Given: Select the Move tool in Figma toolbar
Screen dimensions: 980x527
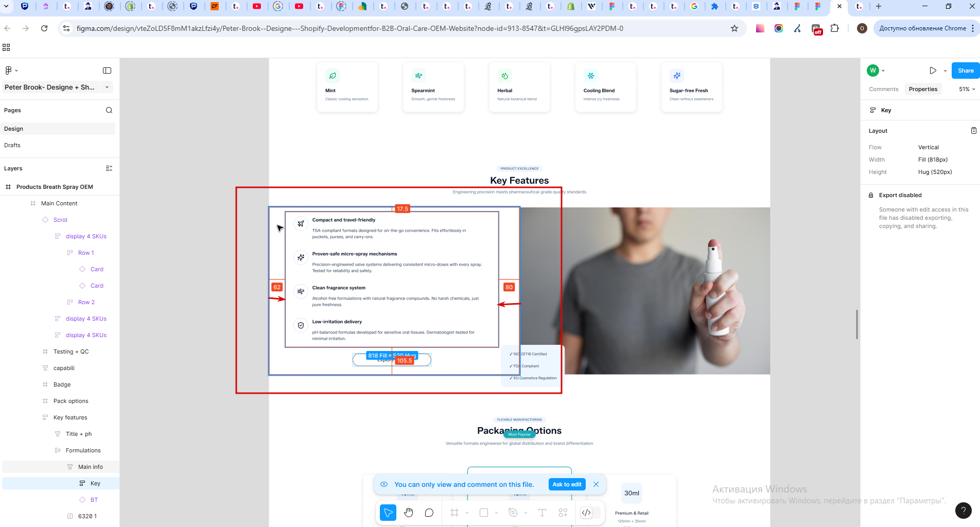Looking at the screenshot, I should pyautogui.click(x=388, y=513).
